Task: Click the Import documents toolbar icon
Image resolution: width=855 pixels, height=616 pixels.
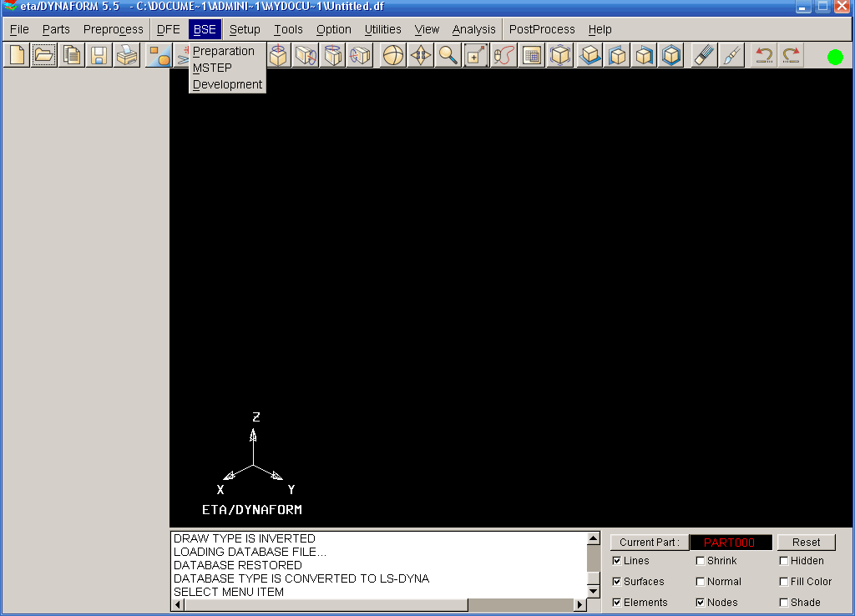Action: click(72, 55)
